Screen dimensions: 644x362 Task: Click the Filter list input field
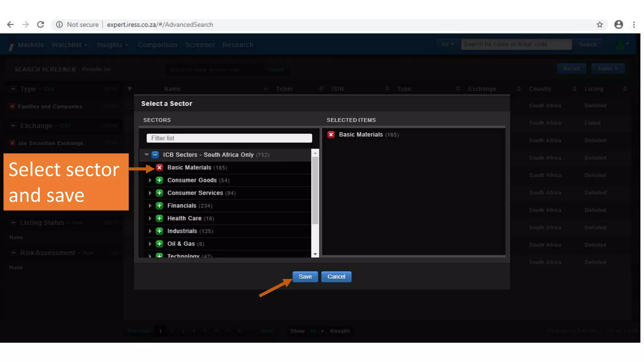point(229,138)
